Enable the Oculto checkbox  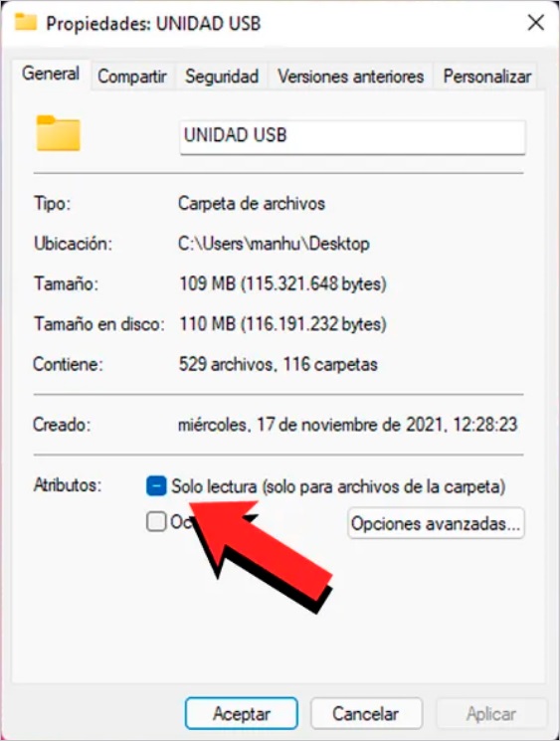[156, 522]
